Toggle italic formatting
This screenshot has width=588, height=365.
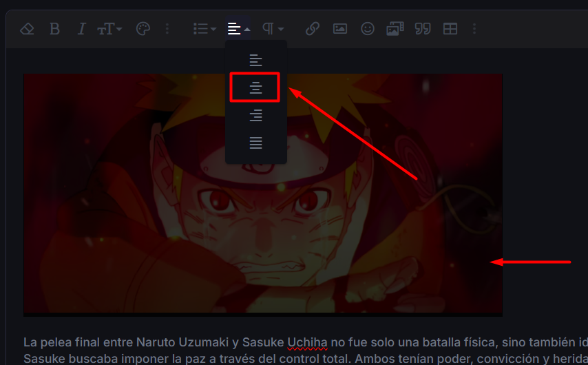[81, 29]
